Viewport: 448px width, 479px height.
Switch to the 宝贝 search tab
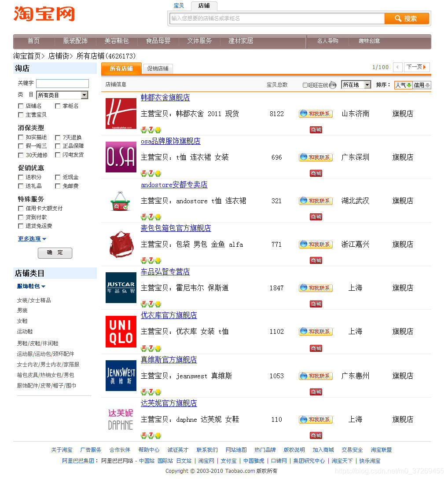coord(179,6)
